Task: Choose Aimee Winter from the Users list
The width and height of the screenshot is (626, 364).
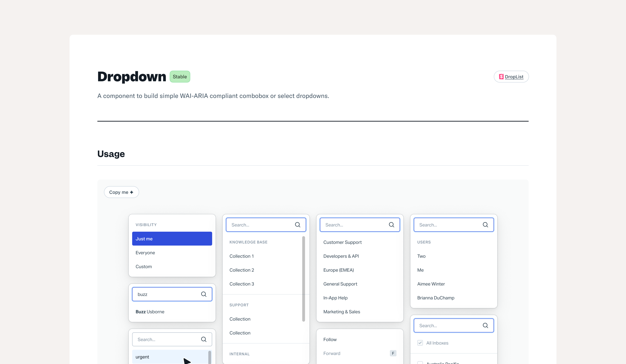Action: pos(431,284)
